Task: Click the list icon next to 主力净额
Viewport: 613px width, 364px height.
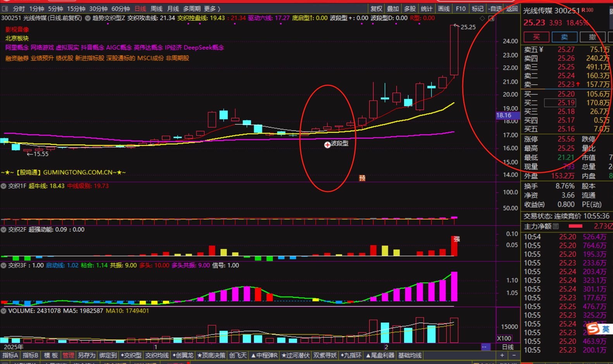Action: (556, 226)
